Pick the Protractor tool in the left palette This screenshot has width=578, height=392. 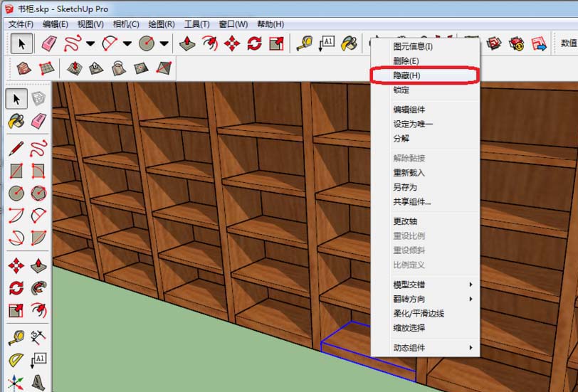[16, 360]
